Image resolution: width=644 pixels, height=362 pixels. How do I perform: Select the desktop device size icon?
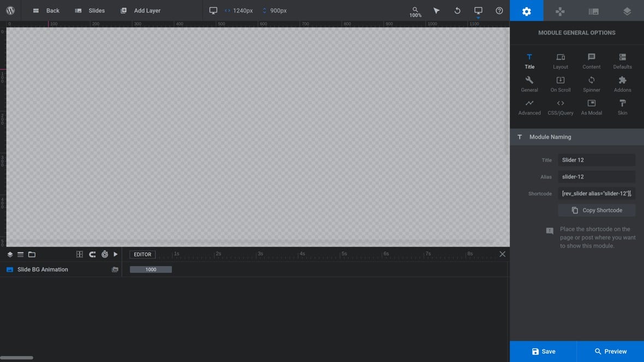tap(213, 10)
